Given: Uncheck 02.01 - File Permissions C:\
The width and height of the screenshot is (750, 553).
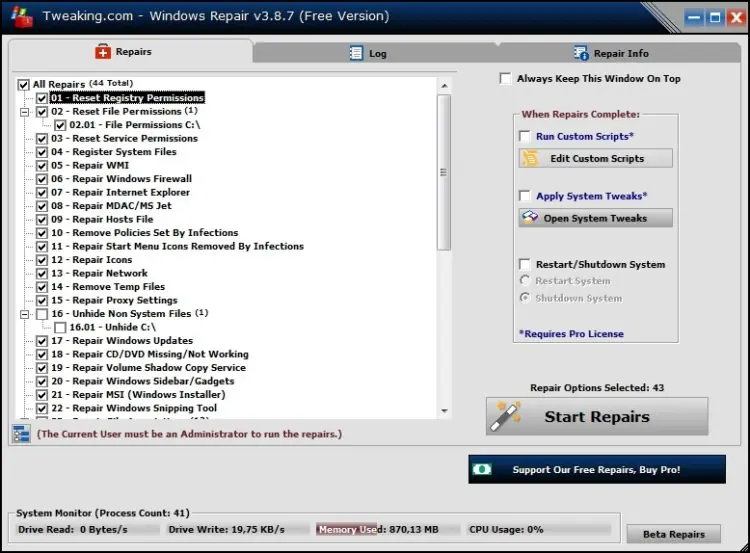Looking at the screenshot, I should coord(60,125).
